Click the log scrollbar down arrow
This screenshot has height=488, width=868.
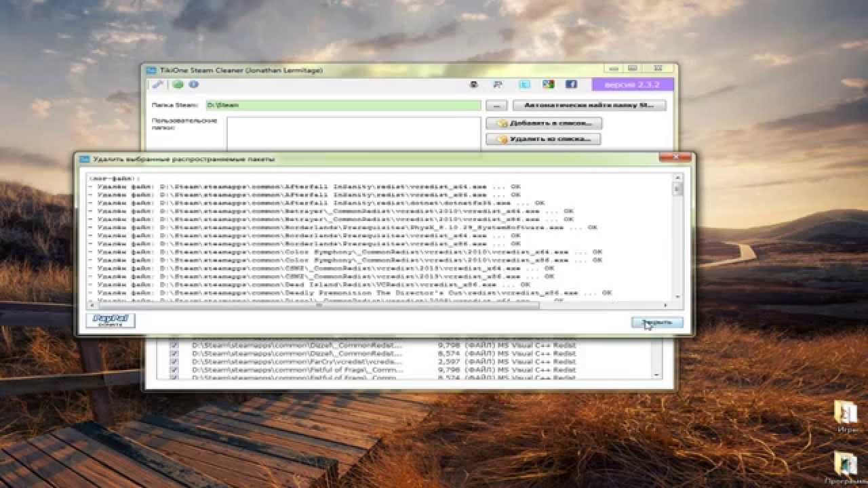pos(677,297)
